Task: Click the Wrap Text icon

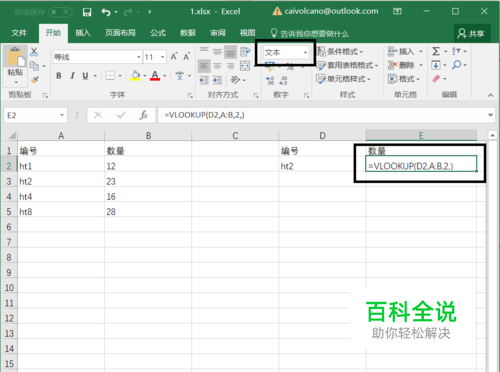Action: 245,52
